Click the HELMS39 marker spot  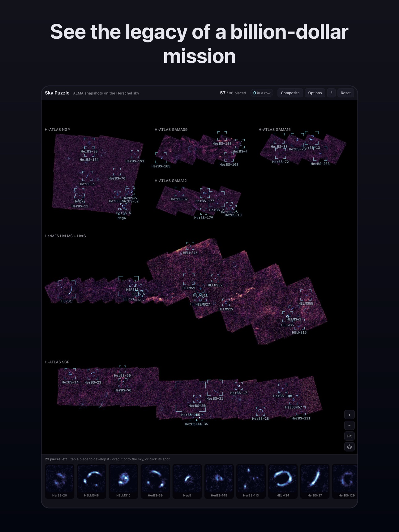[x=215, y=278]
